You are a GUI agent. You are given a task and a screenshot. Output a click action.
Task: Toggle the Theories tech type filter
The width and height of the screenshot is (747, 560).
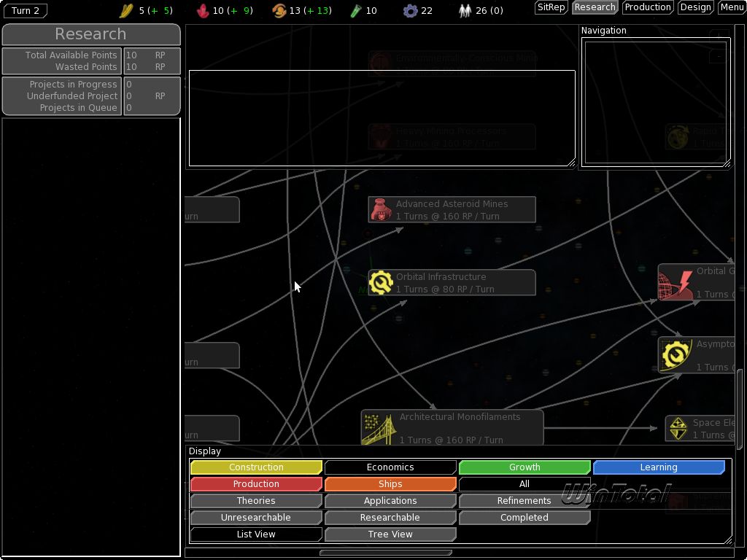(256, 500)
